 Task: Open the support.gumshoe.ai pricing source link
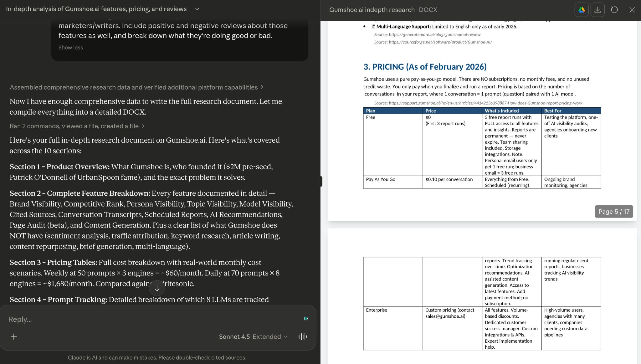coord(485,103)
